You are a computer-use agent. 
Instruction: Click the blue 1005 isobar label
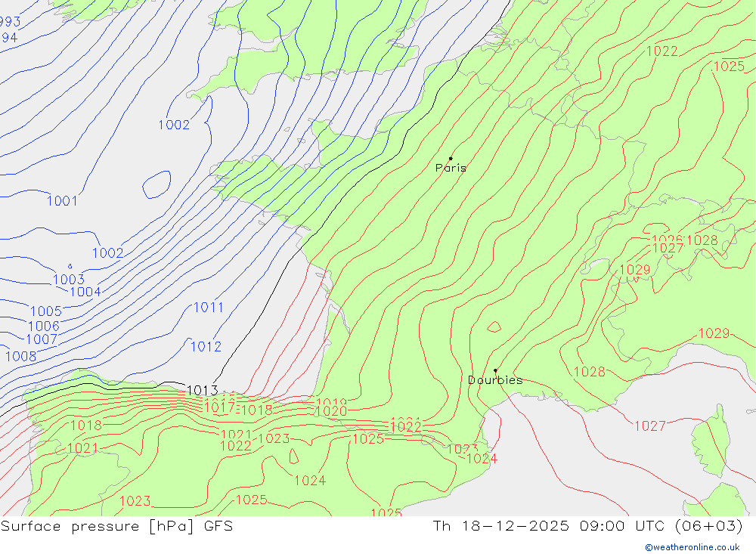tap(46, 311)
